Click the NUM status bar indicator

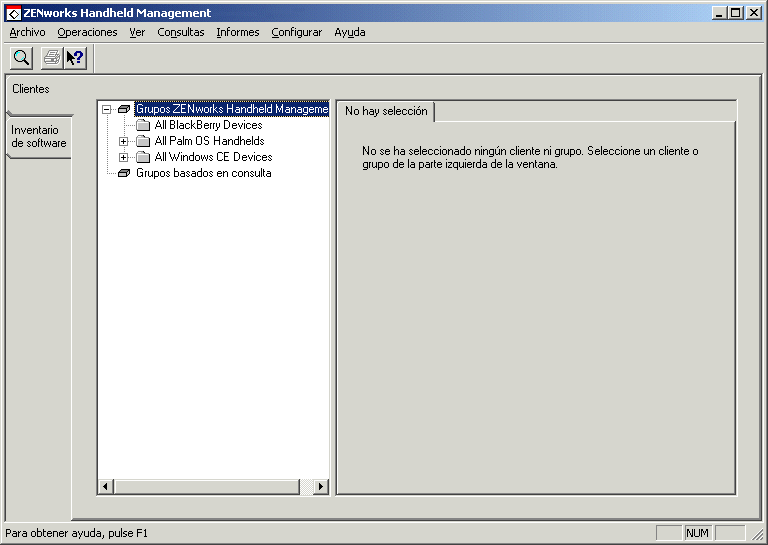[697, 533]
